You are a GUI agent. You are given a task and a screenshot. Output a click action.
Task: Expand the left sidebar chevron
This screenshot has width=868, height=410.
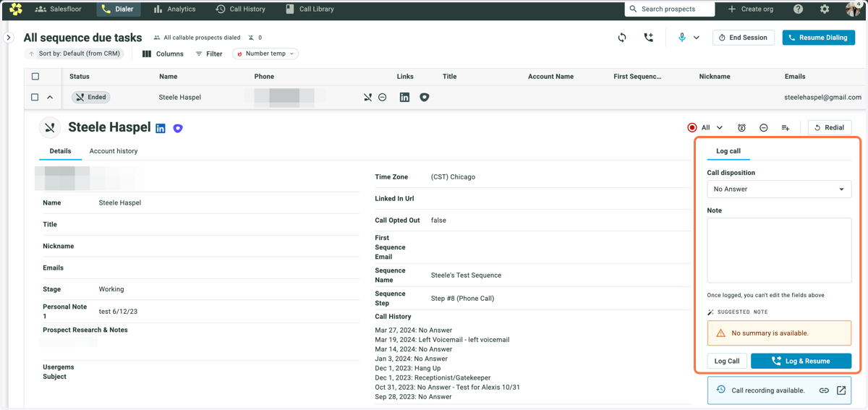coord(9,38)
